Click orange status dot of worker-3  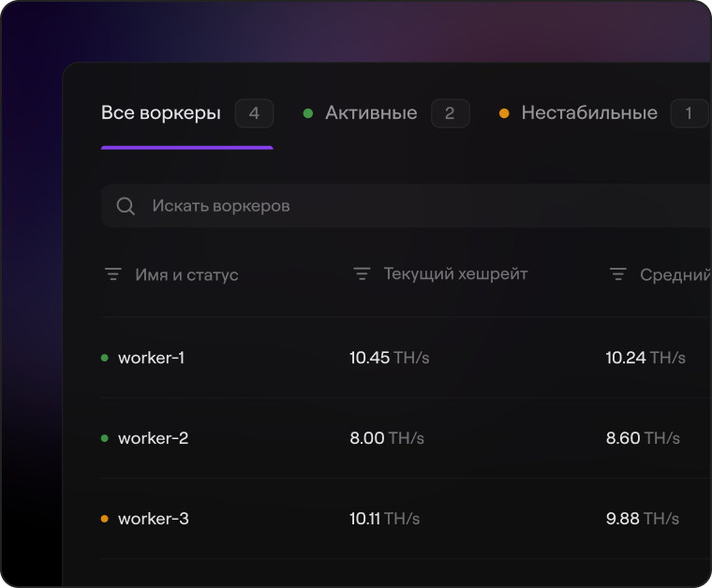pos(104,519)
